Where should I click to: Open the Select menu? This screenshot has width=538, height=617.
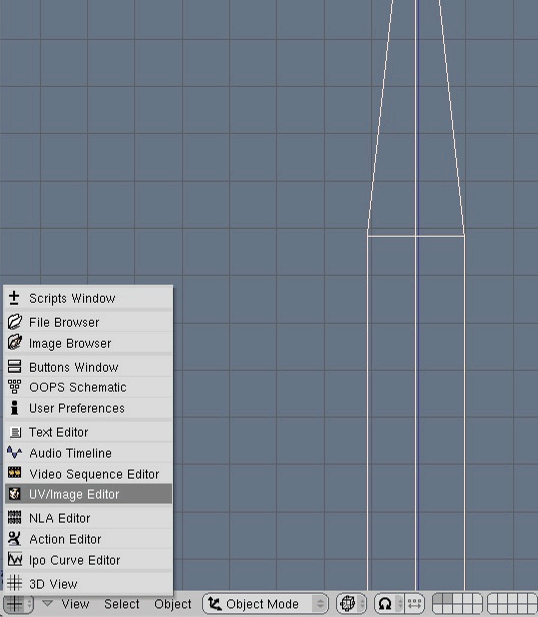(x=122, y=604)
